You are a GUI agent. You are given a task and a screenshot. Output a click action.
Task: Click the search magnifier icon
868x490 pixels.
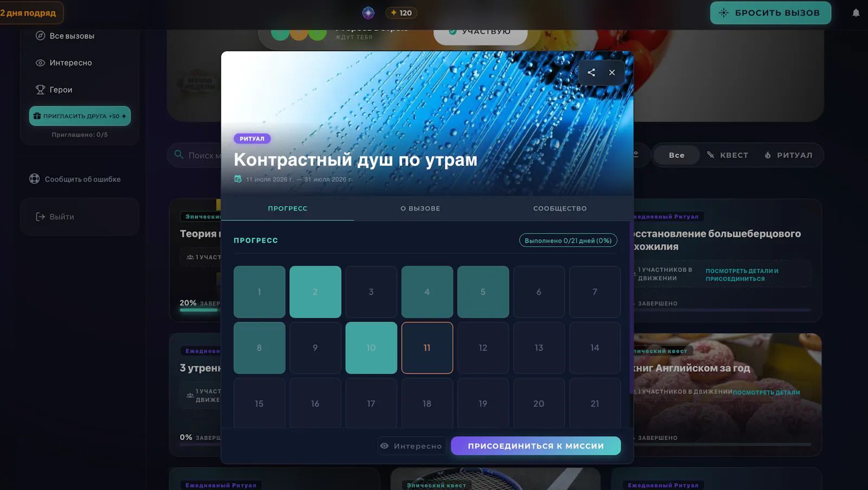point(178,155)
